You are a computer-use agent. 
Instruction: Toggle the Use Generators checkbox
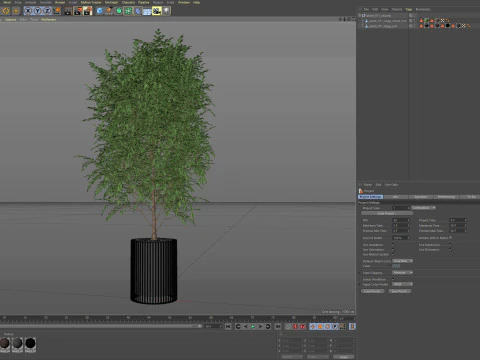coord(393,249)
